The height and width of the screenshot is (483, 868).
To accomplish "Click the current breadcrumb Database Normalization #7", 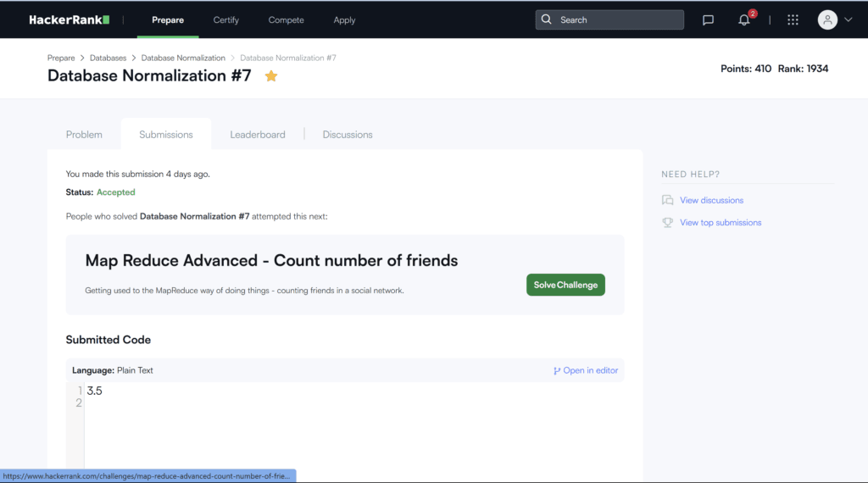I will tap(288, 58).
